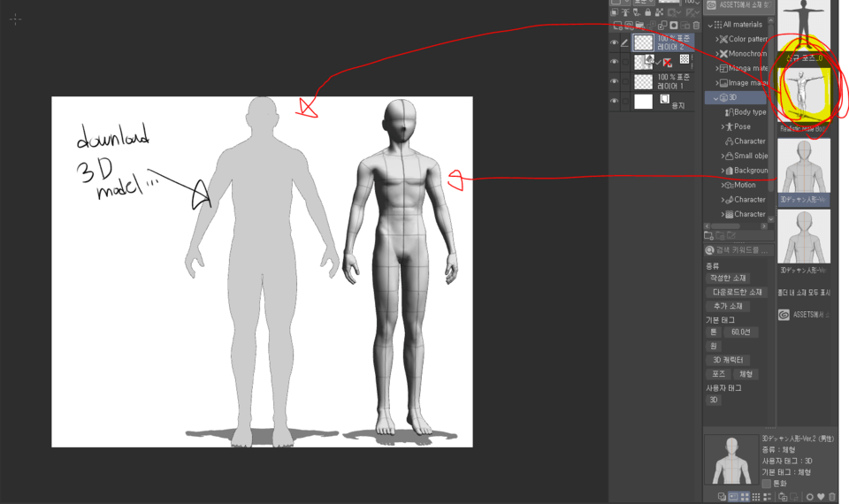Viewport: 849px width, 504px height.
Task: Create a new layer folder icon
Action: [x=640, y=26]
